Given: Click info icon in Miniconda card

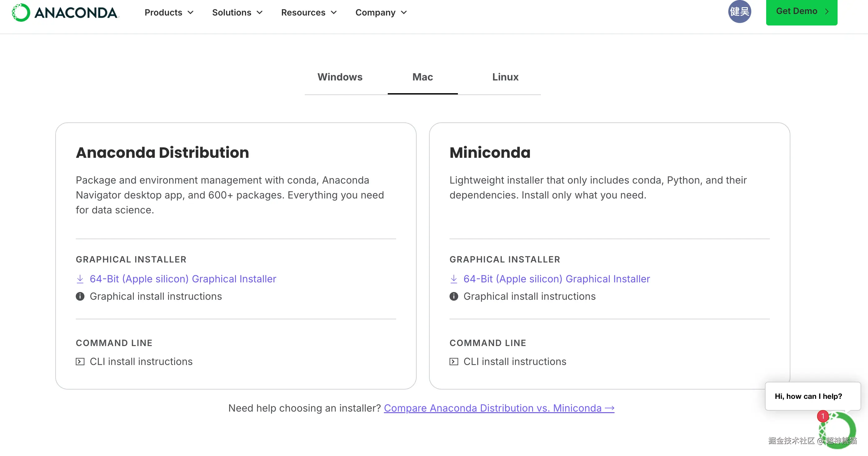Looking at the screenshot, I should 454,296.
